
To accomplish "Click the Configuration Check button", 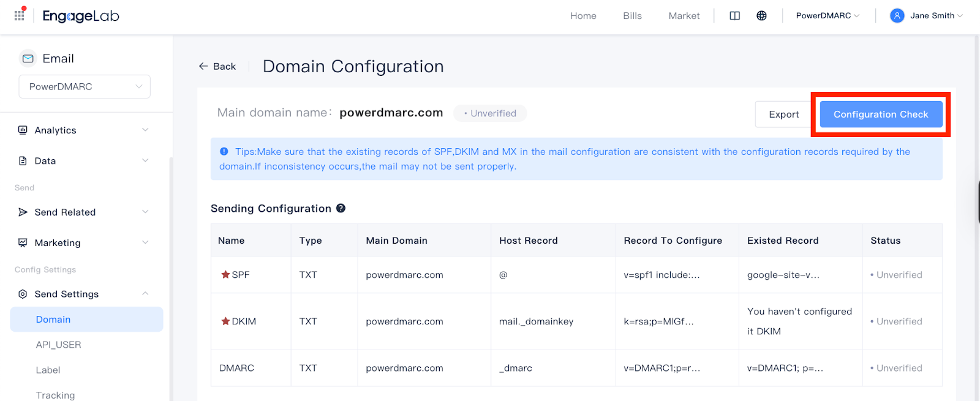I will tap(881, 114).
